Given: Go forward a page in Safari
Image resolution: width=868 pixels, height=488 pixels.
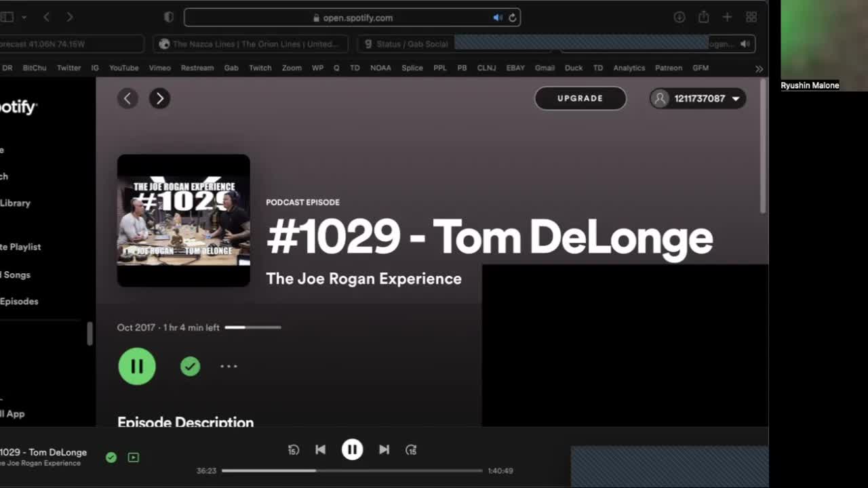Looking at the screenshot, I should [x=69, y=17].
